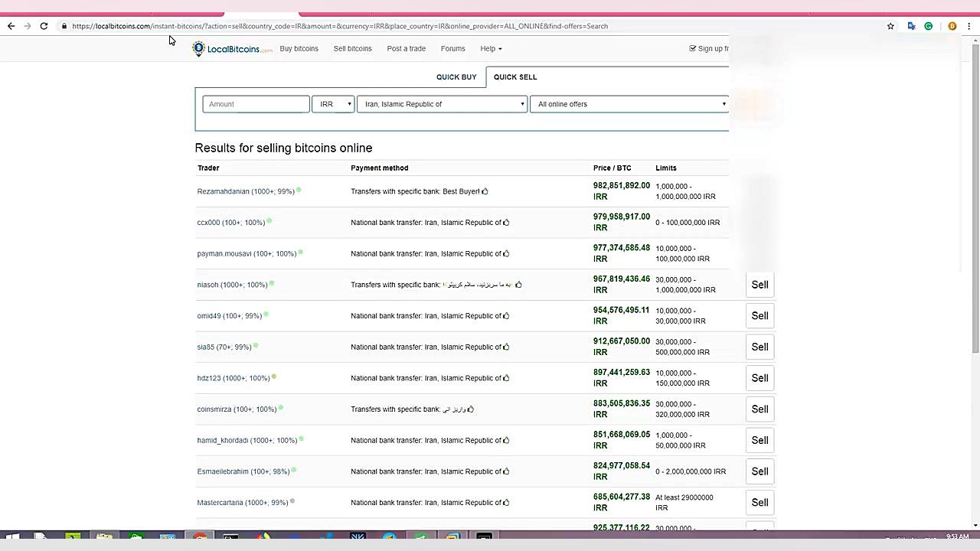This screenshot has height=551, width=980.
Task: Focus the browser address bar
Action: (475, 26)
